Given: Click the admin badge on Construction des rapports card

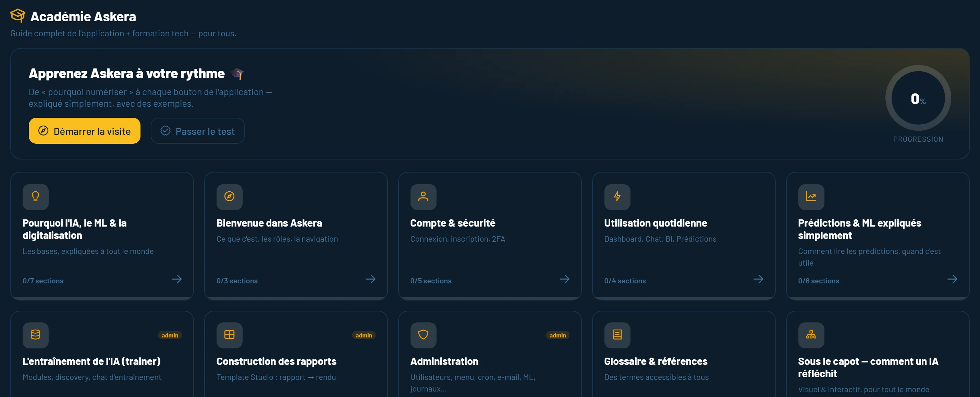Looking at the screenshot, I should click(364, 335).
